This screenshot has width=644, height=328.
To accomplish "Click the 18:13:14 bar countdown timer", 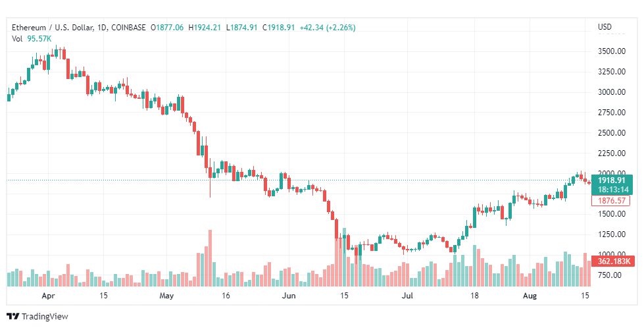I will [610, 189].
